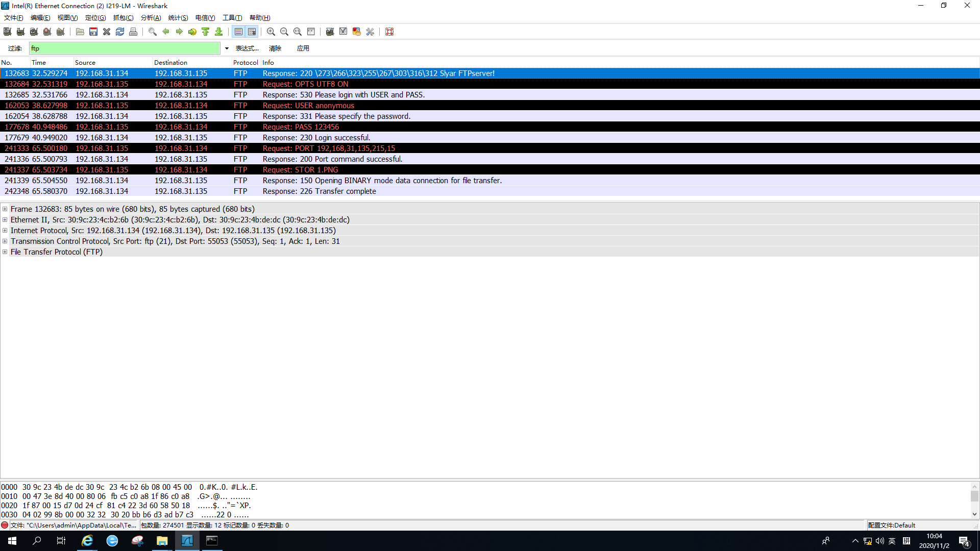Click the ftp filter input field
Screen dimensions: 980x551
point(125,48)
